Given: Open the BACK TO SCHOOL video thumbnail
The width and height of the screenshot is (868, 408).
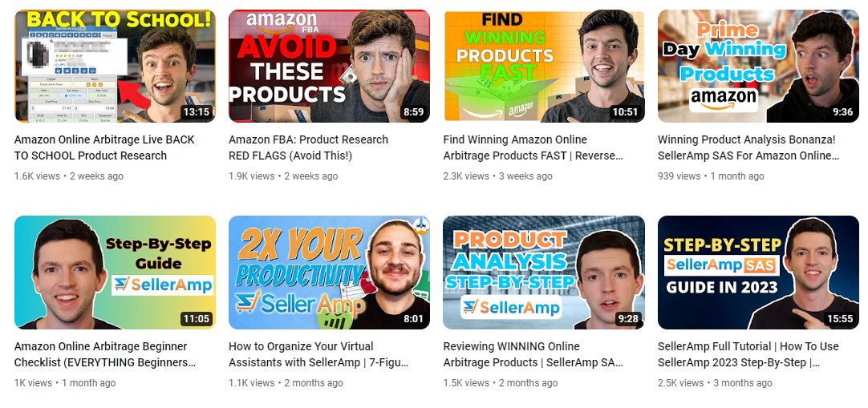Looking at the screenshot, I should coord(115,66).
